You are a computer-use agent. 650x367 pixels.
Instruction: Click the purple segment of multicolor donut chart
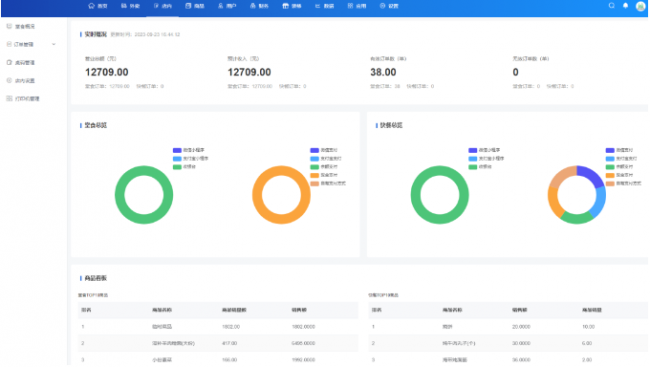pos(590,175)
